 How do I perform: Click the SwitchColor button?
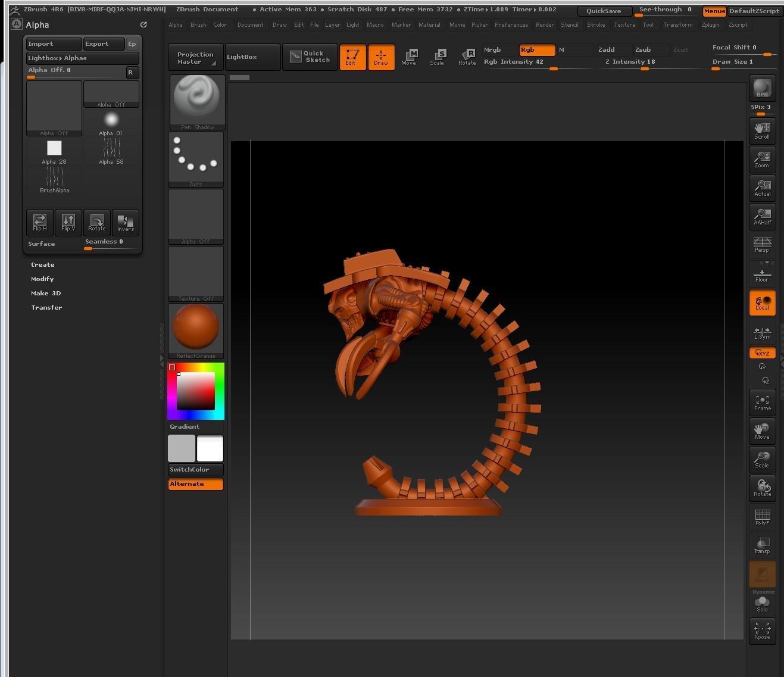(x=196, y=469)
